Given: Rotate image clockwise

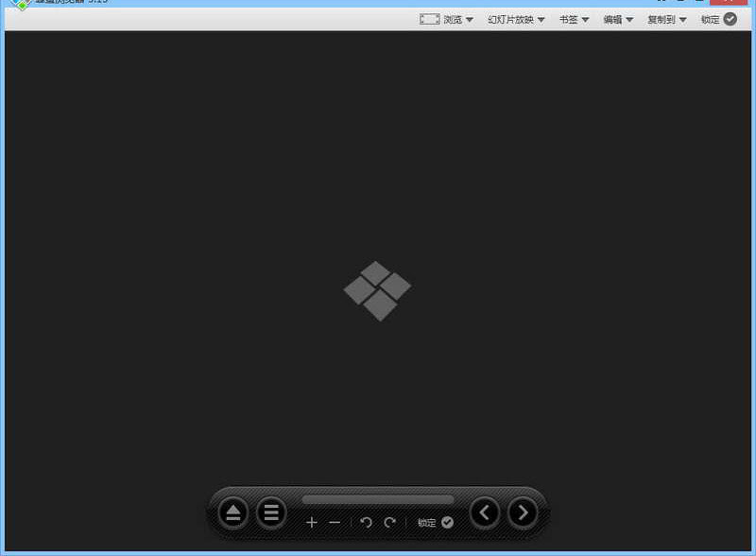Looking at the screenshot, I should click(389, 522).
